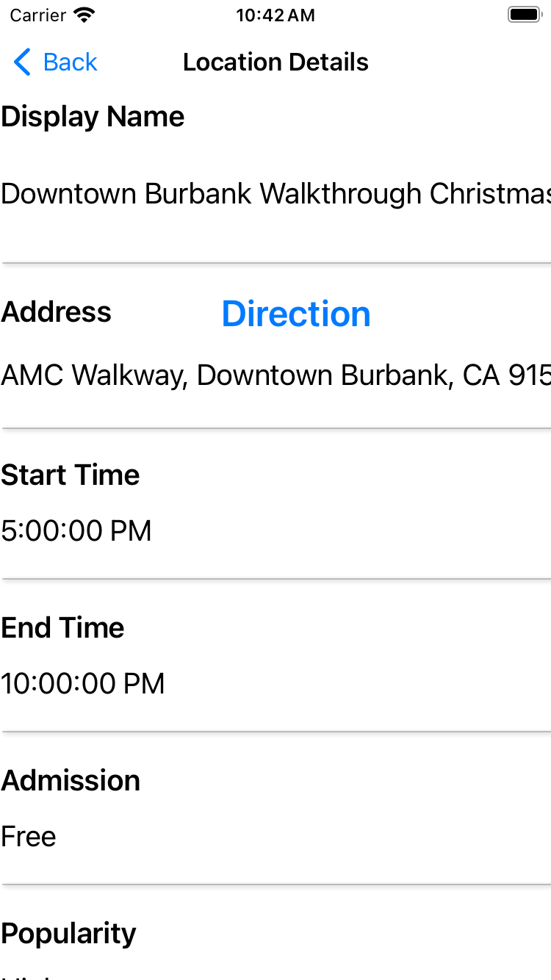Select the Display Name heading
551x980 pixels.
tap(93, 117)
